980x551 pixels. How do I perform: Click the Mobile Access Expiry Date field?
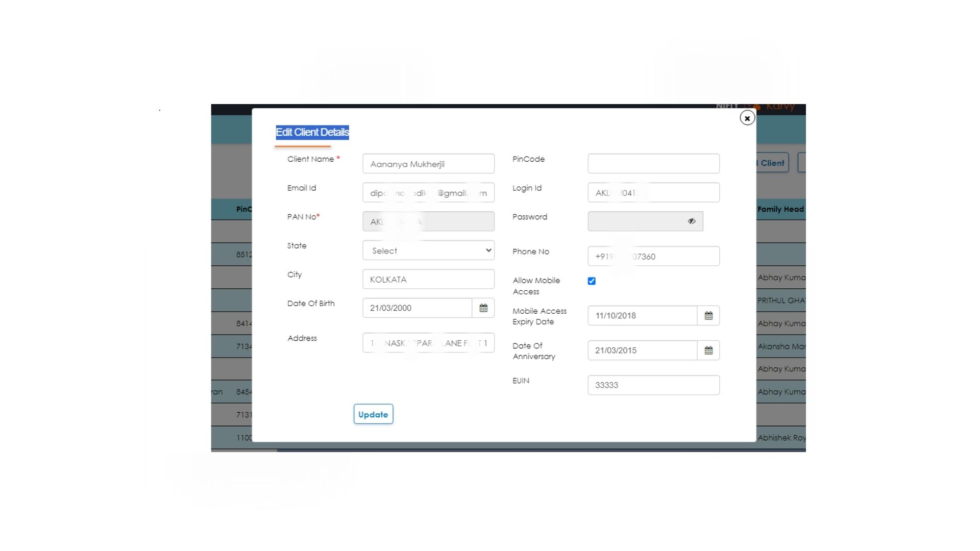643,316
